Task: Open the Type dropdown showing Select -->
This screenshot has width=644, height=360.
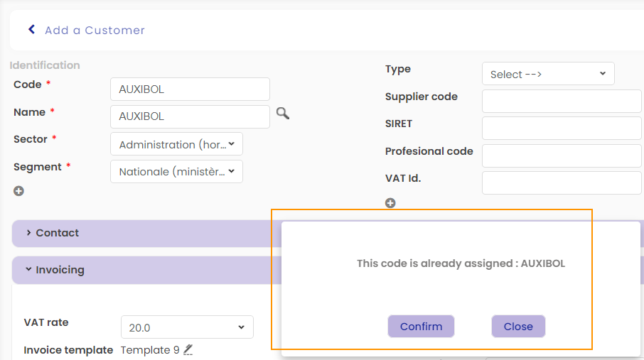Action: coord(547,74)
